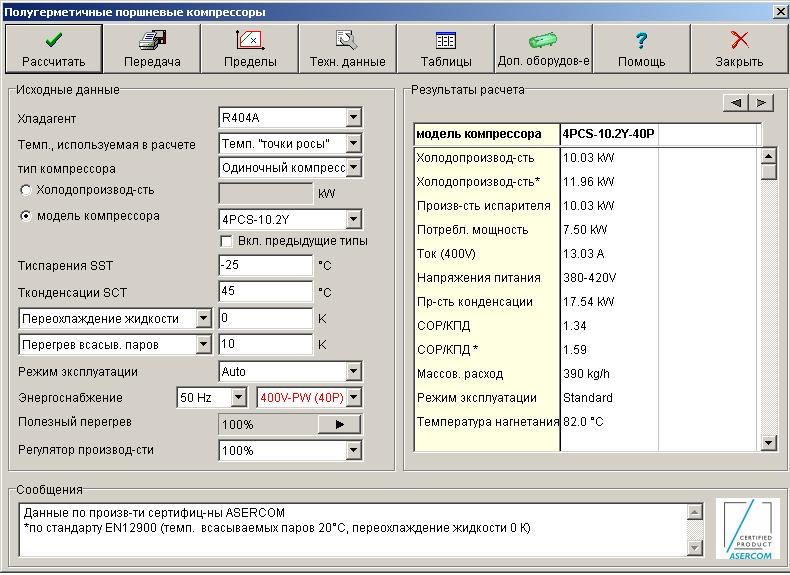Screen dimensions: 790x575
Task: Click superheat value field showing 10
Action: 266,345
